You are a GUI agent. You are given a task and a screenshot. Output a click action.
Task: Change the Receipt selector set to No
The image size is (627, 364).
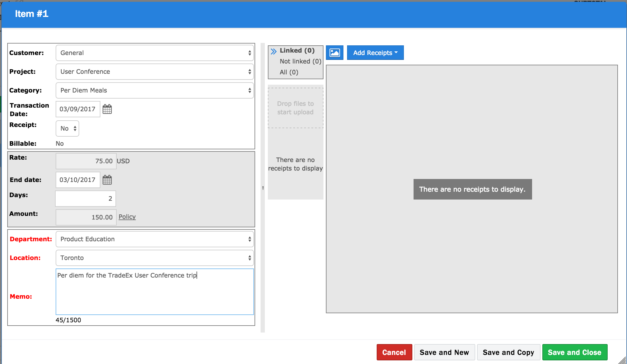click(x=67, y=128)
